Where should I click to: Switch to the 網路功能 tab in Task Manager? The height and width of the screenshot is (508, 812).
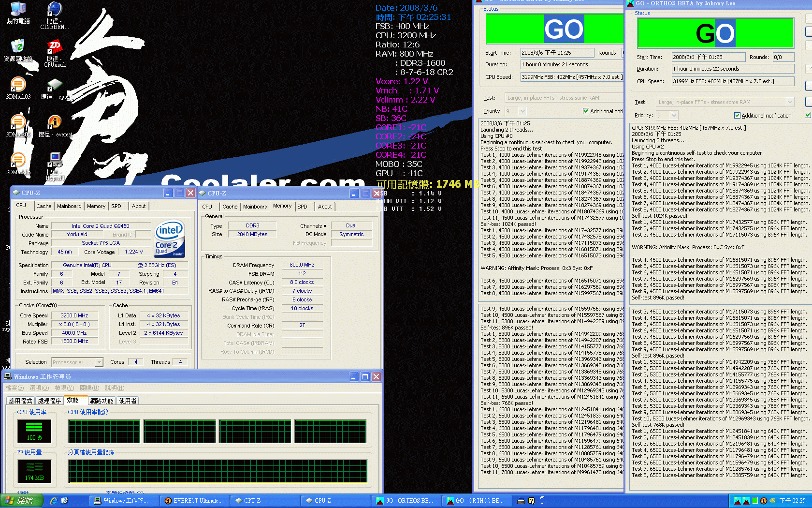(x=102, y=401)
